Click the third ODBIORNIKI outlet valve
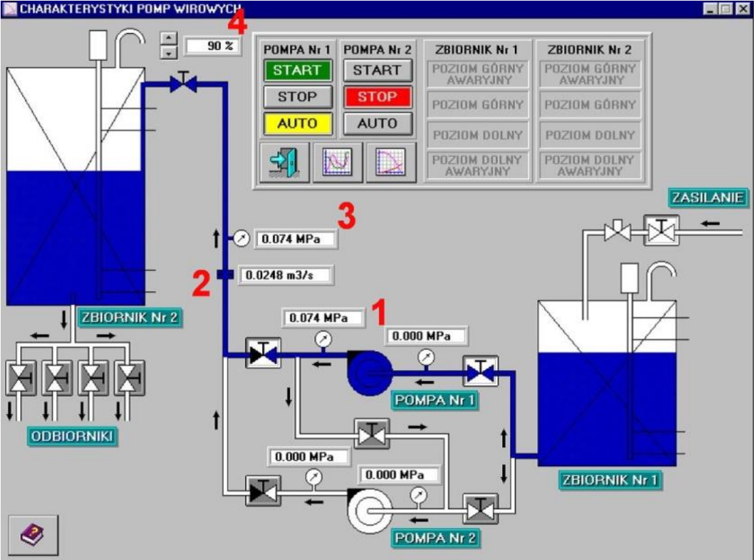The width and height of the screenshot is (754, 560). 93,378
